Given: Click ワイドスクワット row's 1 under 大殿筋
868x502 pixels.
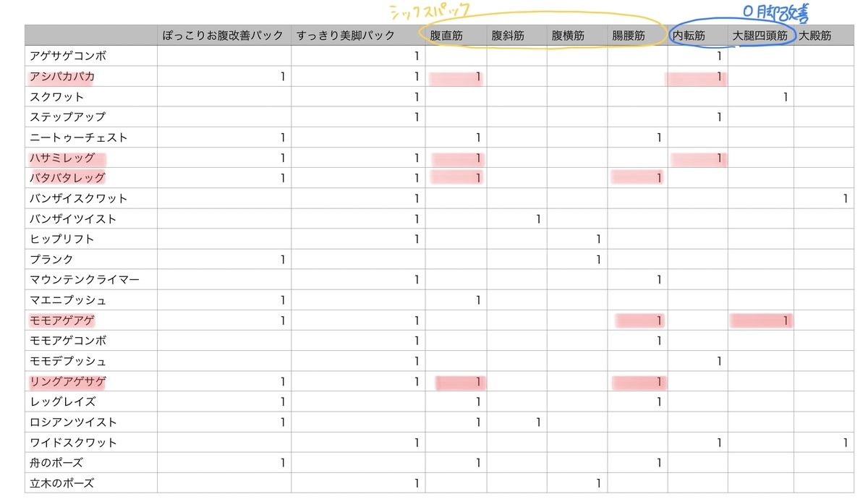Looking at the screenshot, I should (x=845, y=442).
